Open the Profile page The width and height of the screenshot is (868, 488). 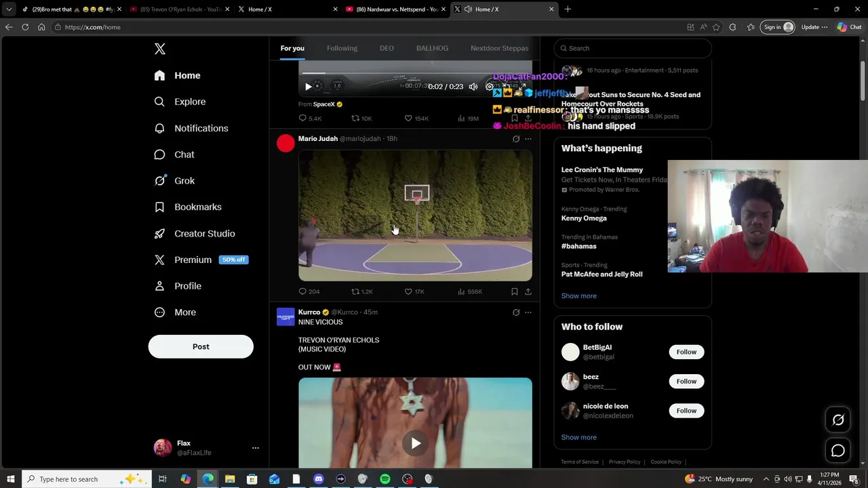178,286
